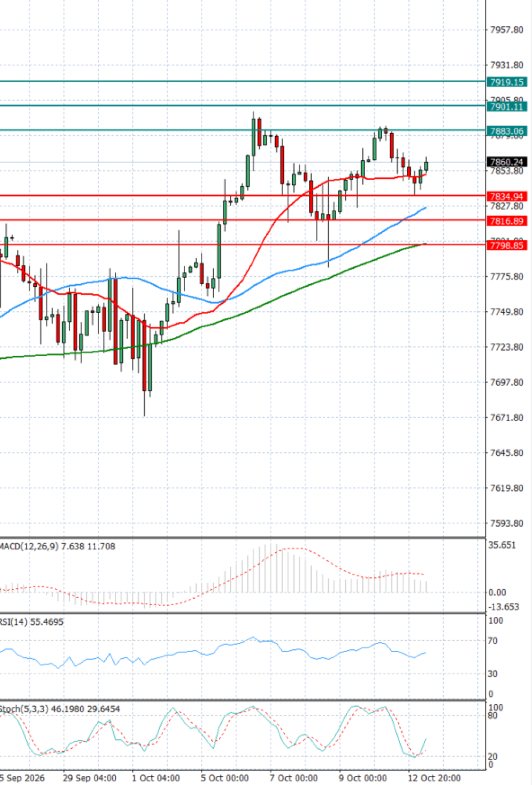Viewport: 532px width, 785px height.
Task: Select the 7816.89 support level label
Action: pos(507,221)
